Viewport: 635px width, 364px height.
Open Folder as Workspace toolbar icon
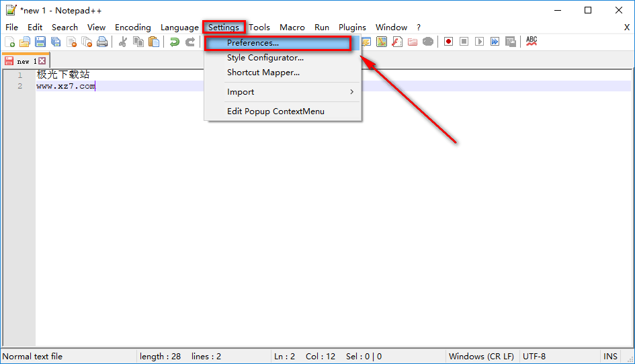tap(413, 42)
